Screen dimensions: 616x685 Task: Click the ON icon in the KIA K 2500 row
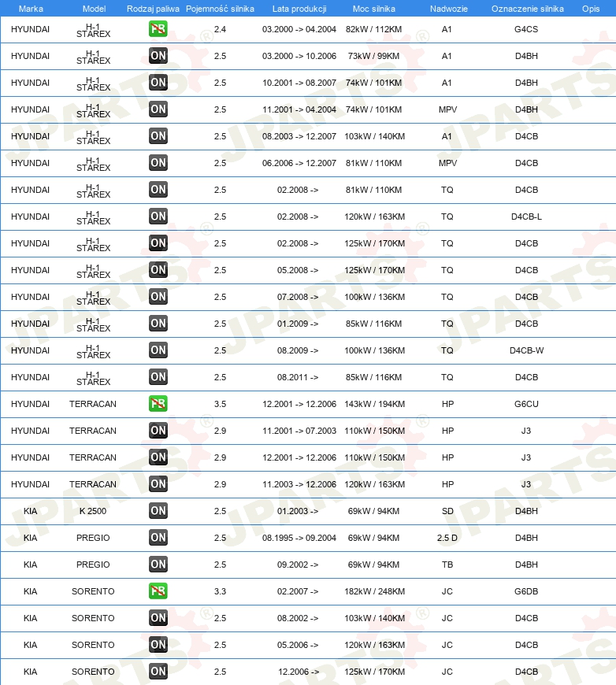pyautogui.click(x=158, y=511)
